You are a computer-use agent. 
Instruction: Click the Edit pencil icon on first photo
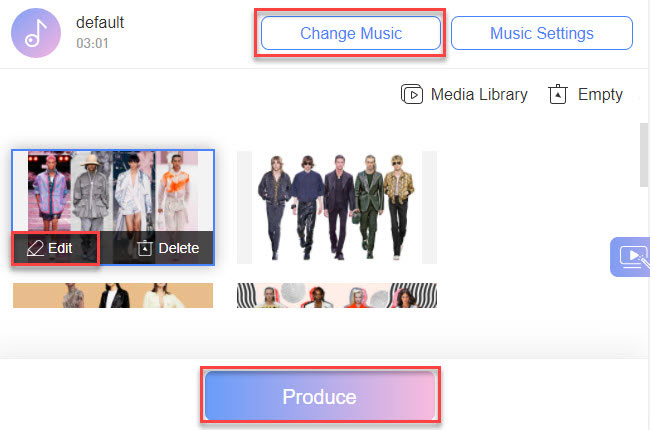[x=35, y=248]
